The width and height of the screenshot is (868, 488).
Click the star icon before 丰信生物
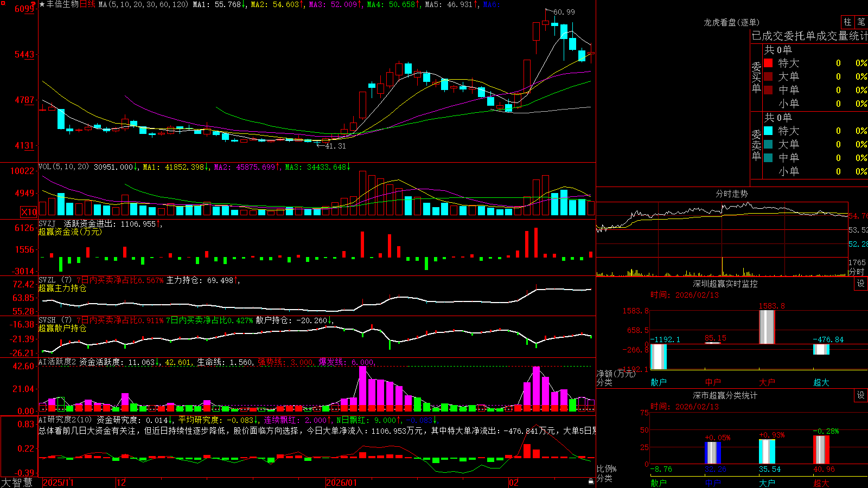[x=42, y=4]
